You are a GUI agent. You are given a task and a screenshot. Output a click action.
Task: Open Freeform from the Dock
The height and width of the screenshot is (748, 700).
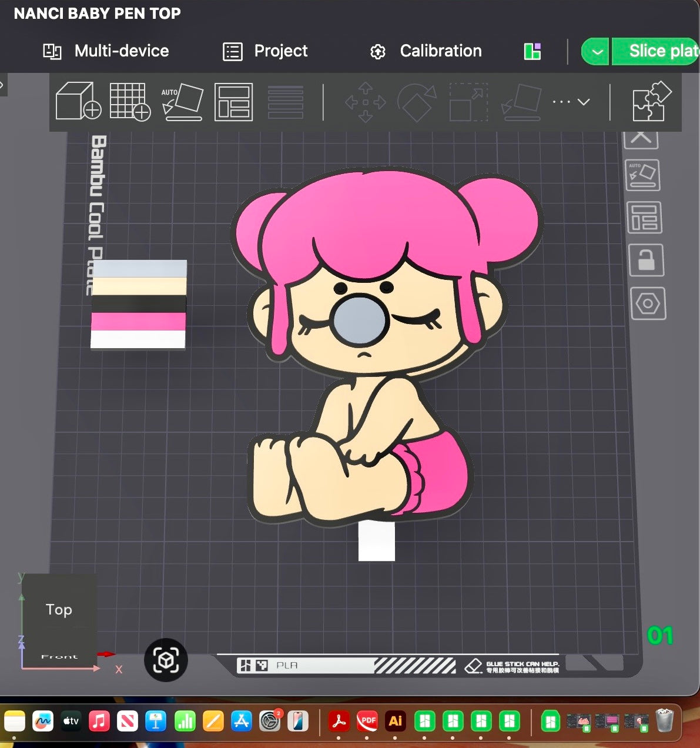coord(42,722)
